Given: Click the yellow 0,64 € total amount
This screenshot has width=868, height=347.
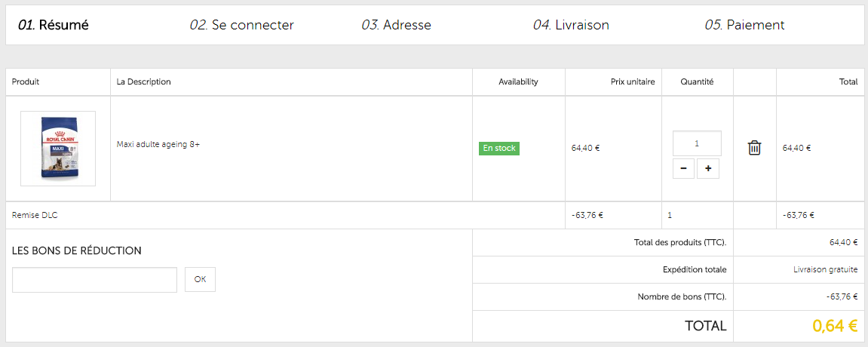Looking at the screenshot, I should point(835,326).
